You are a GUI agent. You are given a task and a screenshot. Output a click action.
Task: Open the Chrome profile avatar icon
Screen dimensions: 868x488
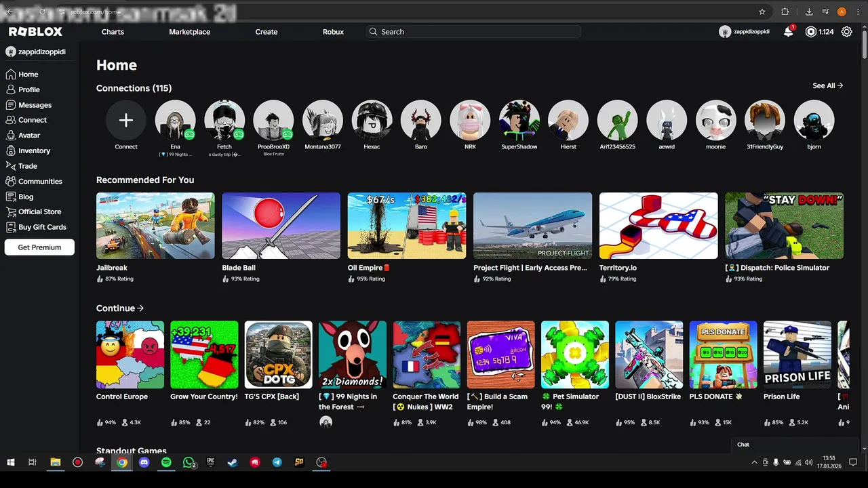pos(842,12)
